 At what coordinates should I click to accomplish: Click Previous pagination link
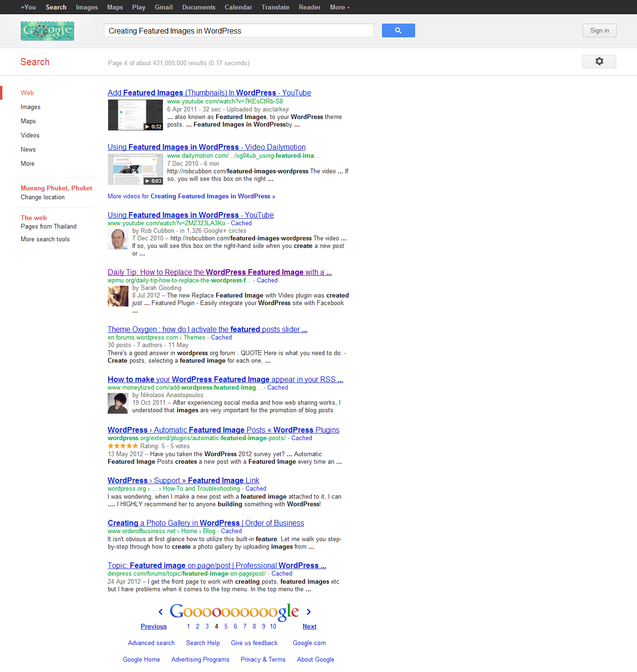pyautogui.click(x=154, y=626)
